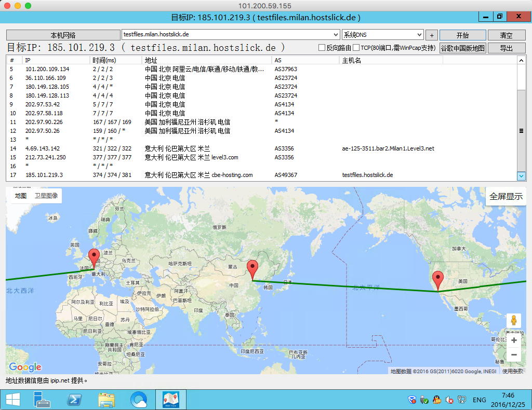Zoom in the map with plus button

pos(514,340)
